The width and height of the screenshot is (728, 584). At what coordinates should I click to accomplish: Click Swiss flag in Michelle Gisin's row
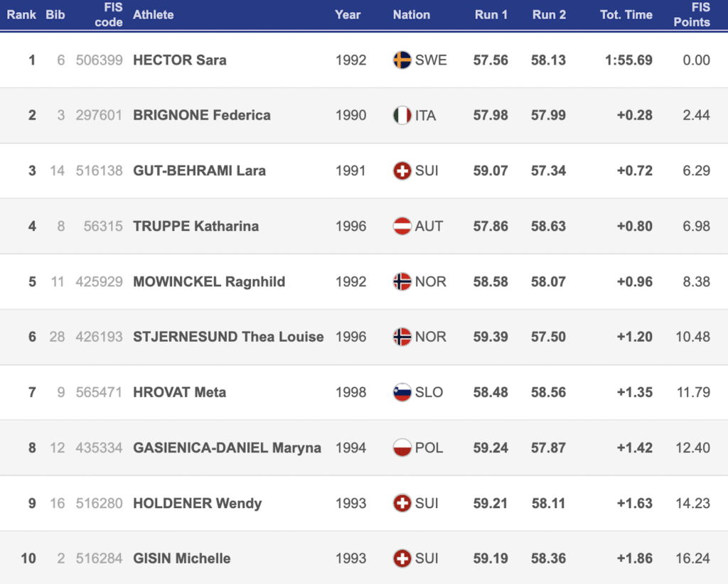(402, 558)
